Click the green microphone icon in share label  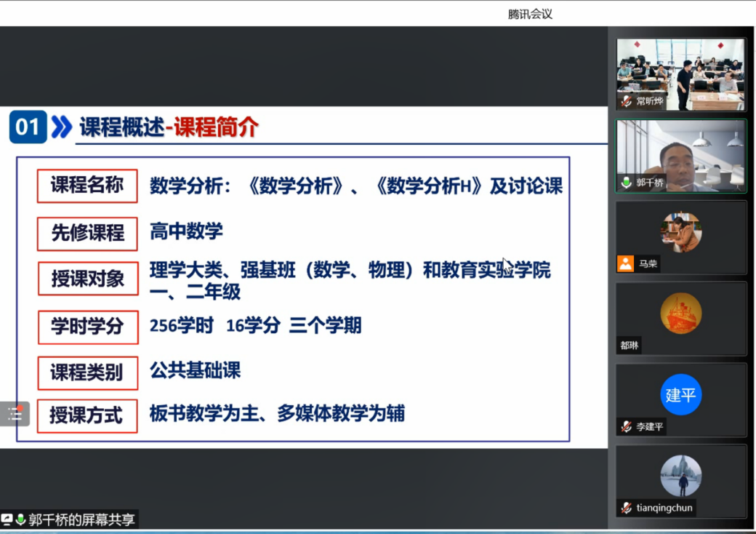click(20, 519)
